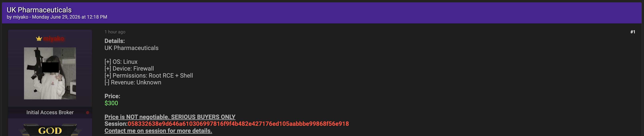Open the #1 post permalink
Screen dimensions: 644x136
(633, 32)
